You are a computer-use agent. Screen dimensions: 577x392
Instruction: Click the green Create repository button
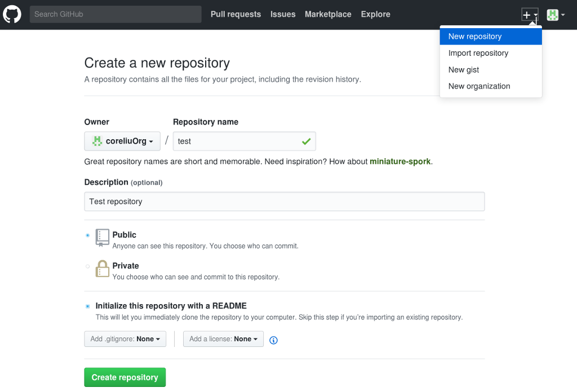[x=125, y=377]
